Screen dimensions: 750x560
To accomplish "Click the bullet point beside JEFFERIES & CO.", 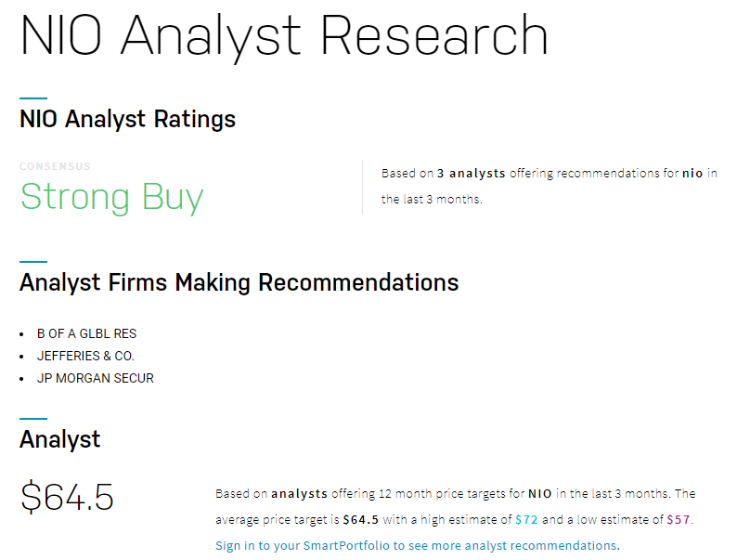I will (23, 357).
